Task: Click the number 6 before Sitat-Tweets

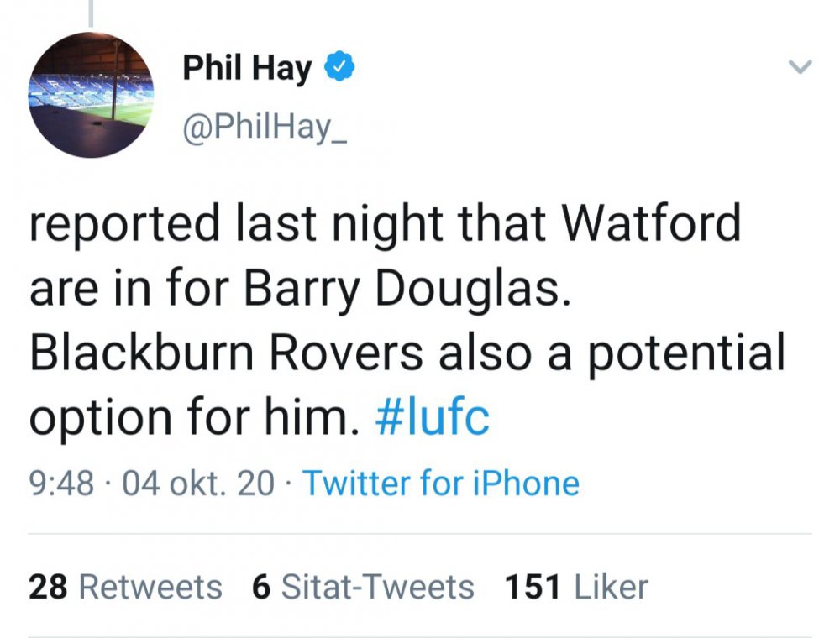Action: click(260, 587)
